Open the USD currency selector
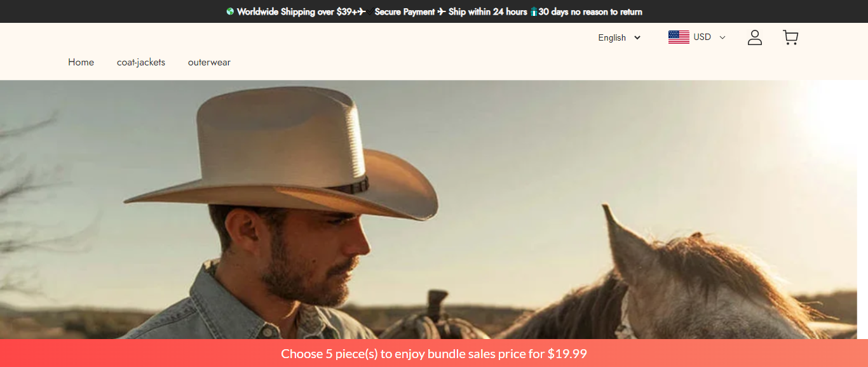 click(697, 37)
